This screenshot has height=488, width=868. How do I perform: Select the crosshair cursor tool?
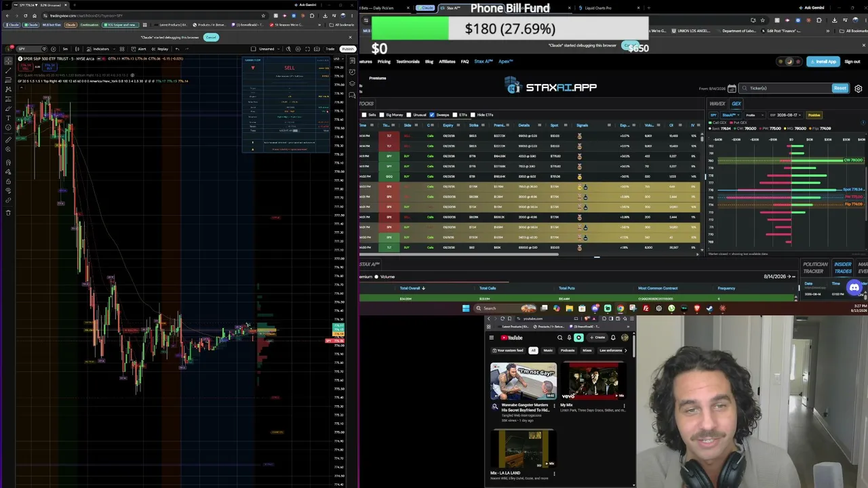8,61
